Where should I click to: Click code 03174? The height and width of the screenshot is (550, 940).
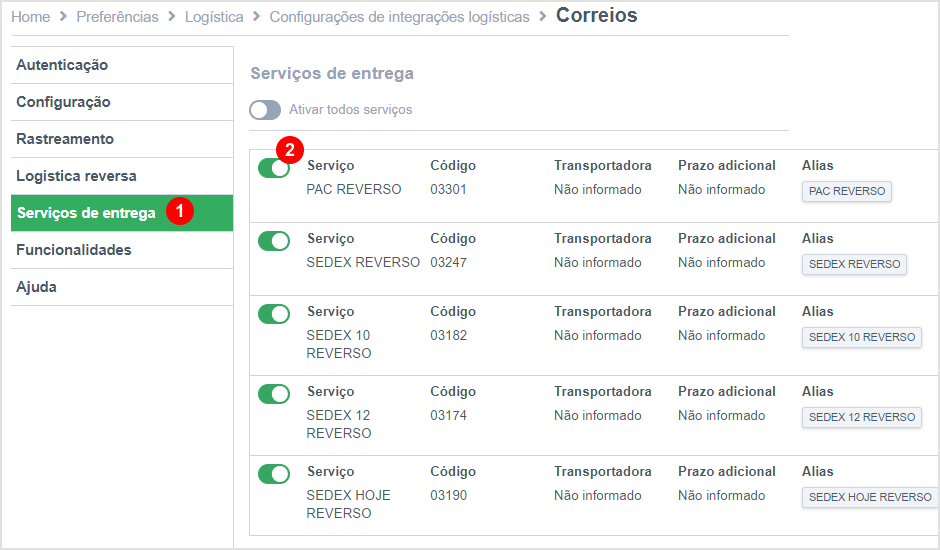tap(448, 416)
